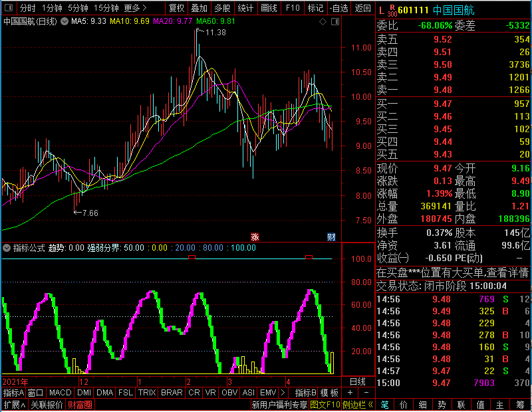The height and width of the screenshot is (412, 532).
Task: Switch indicator to MACD
Action: click(60, 393)
